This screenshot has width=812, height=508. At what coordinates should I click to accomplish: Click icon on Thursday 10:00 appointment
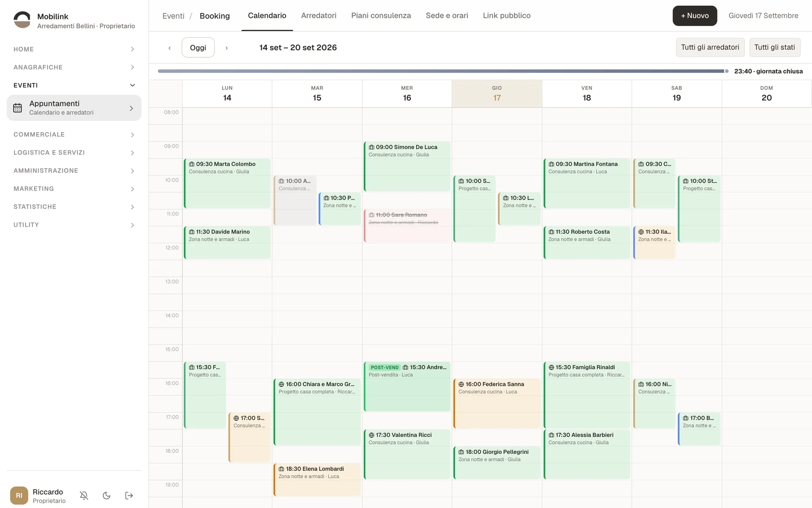tap(461, 181)
